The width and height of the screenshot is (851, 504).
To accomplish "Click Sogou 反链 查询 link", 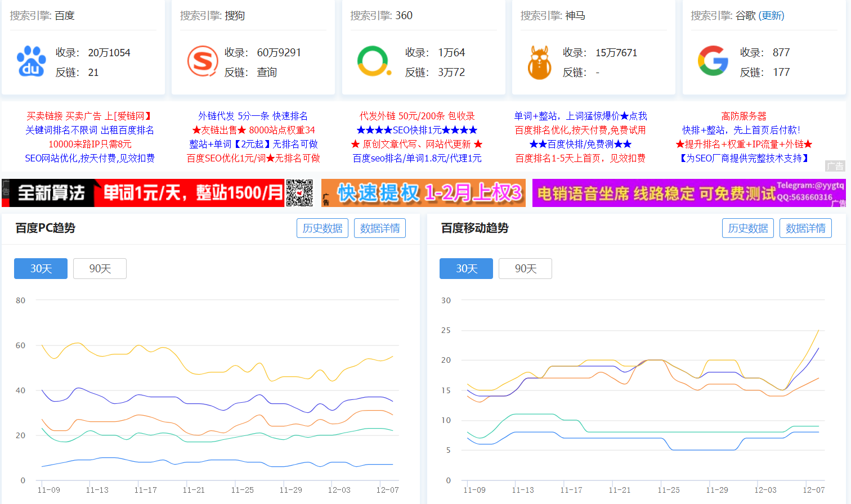I will click(x=267, y=73).
